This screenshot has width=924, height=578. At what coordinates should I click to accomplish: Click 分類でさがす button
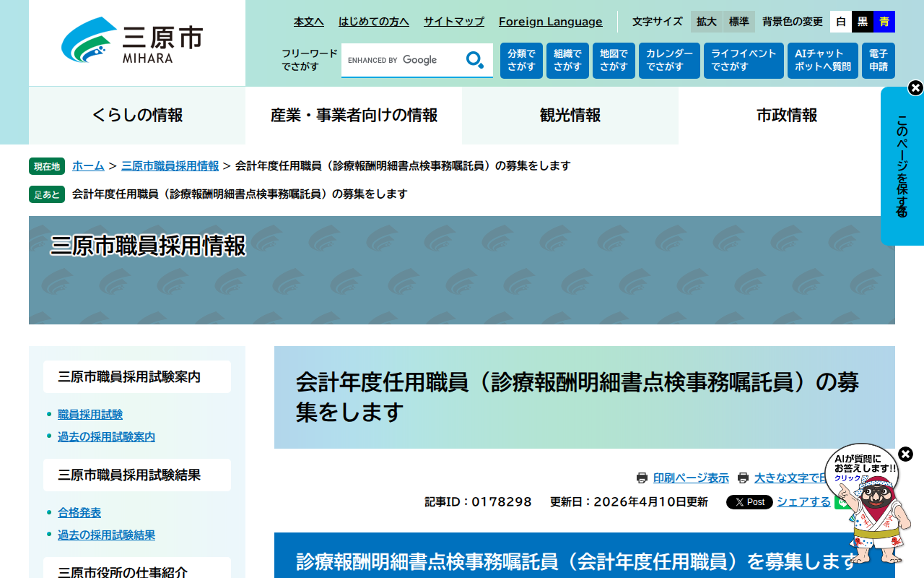pyautogui.click(x=521, y=61)
